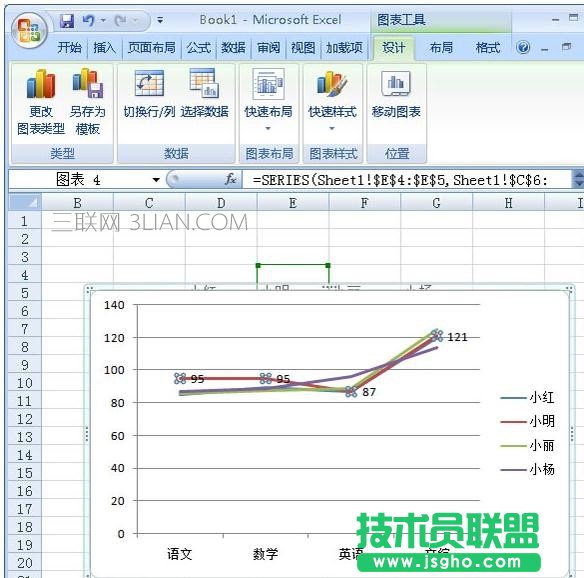
Task: Click the 95 data label above 数学
Action: pos(283,379)
